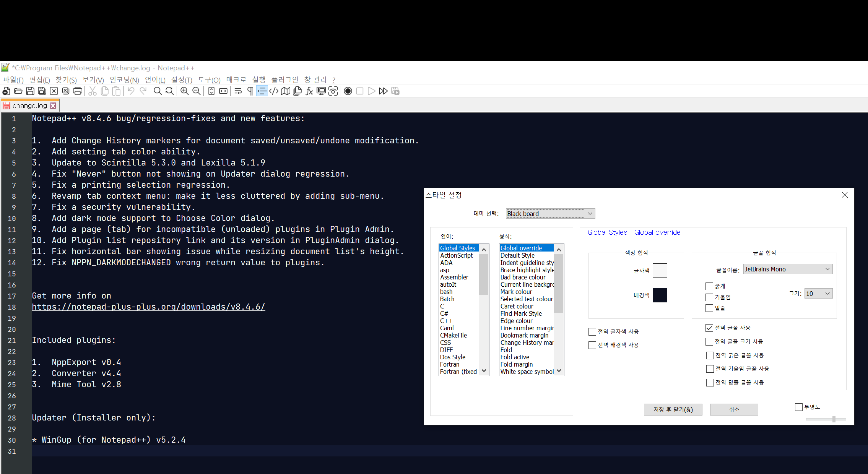Screen dimensions: 868x474
Task: Click the Find magnifier icon
Action: 158,91
